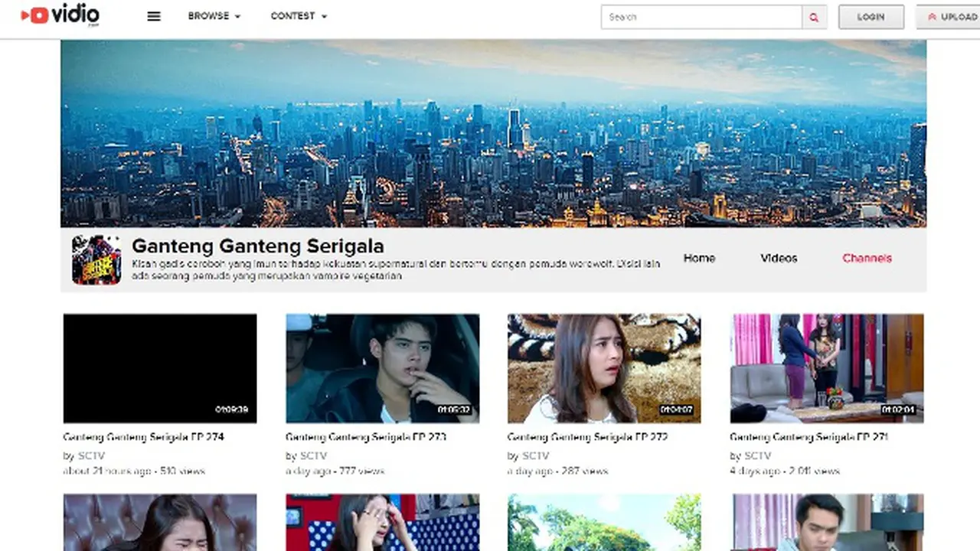Open the Ganteng Ganteng Serigala channel avatar
980x551 pixels.
coord(96,260)
